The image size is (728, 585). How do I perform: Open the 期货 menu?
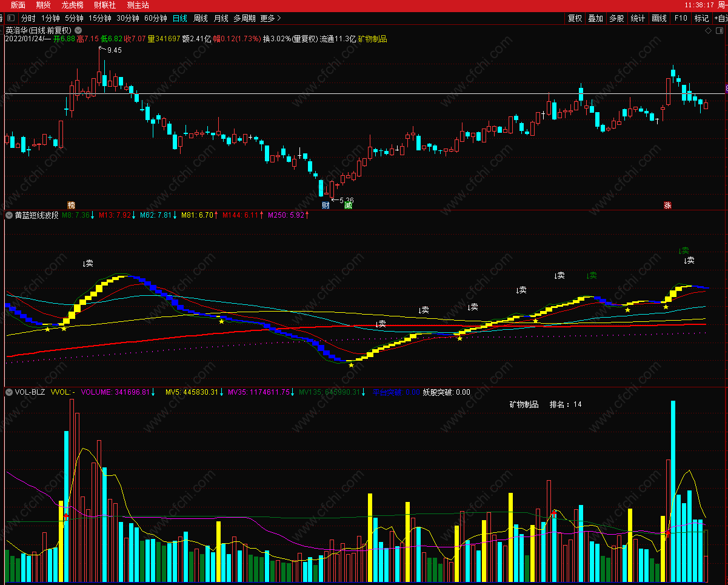pyautogui.click(x=44, y=5)
